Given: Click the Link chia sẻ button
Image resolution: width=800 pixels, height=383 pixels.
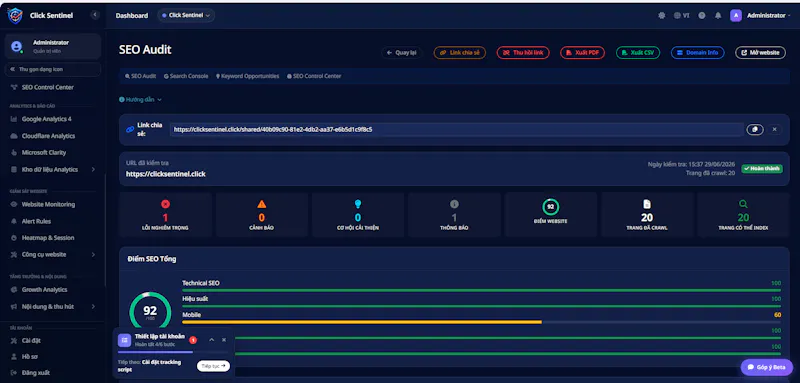Looking at the screenshot, I should coord(460,53).
